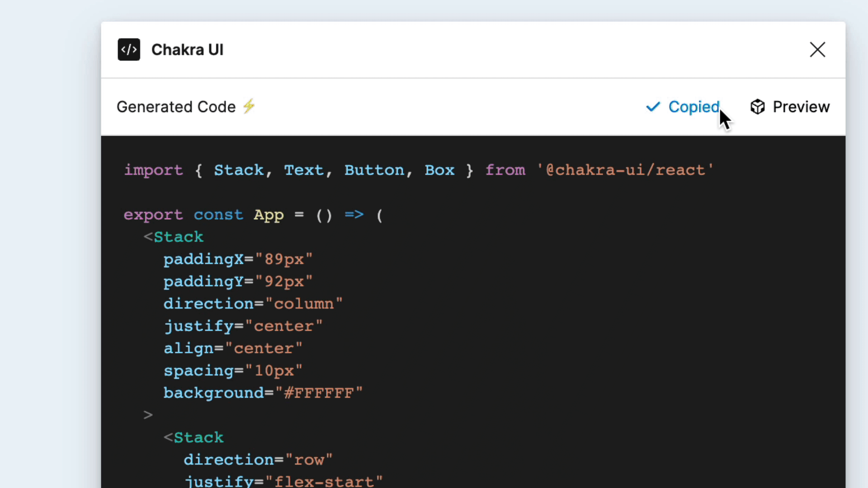
Task: Click the '@chakra-ui/react' import string
Action: [625, 170]
